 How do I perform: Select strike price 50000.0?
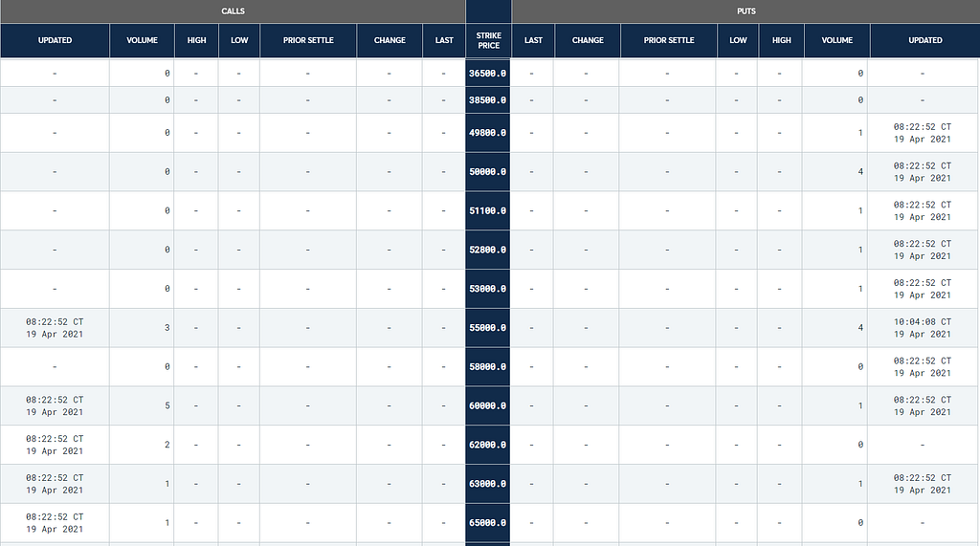click(487, 172)
